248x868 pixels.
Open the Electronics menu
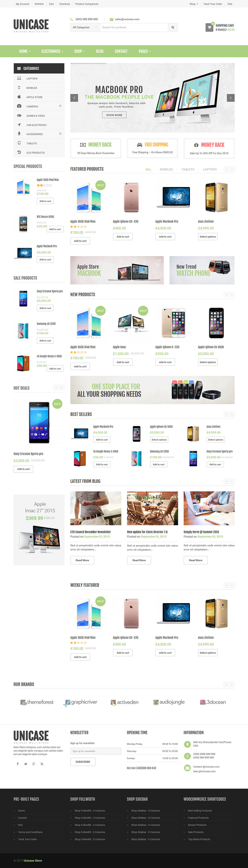click(x=52, y=51)
